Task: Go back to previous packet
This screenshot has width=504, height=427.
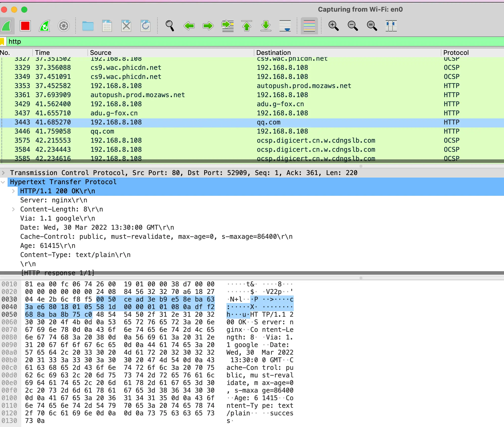Action: click(189, 26)
